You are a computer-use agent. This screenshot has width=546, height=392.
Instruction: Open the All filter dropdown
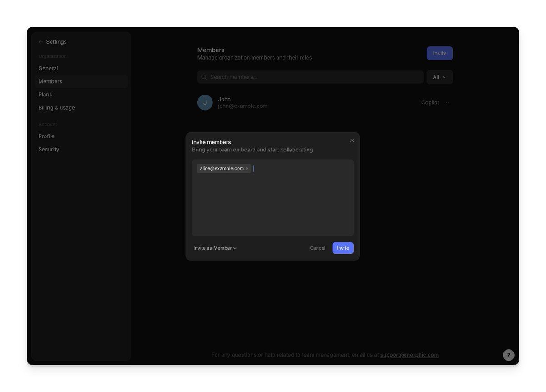coord(440,77)
